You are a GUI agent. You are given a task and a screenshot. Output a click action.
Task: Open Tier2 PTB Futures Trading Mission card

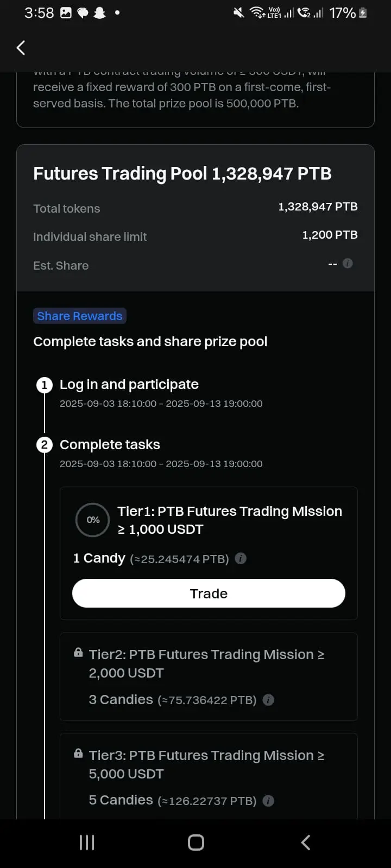click(x=209, y=676)
